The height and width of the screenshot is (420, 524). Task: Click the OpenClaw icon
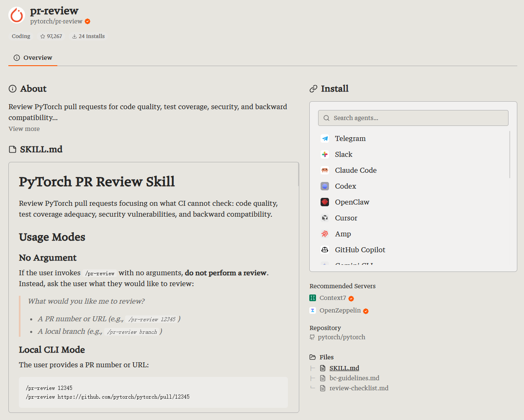(325, 202)
